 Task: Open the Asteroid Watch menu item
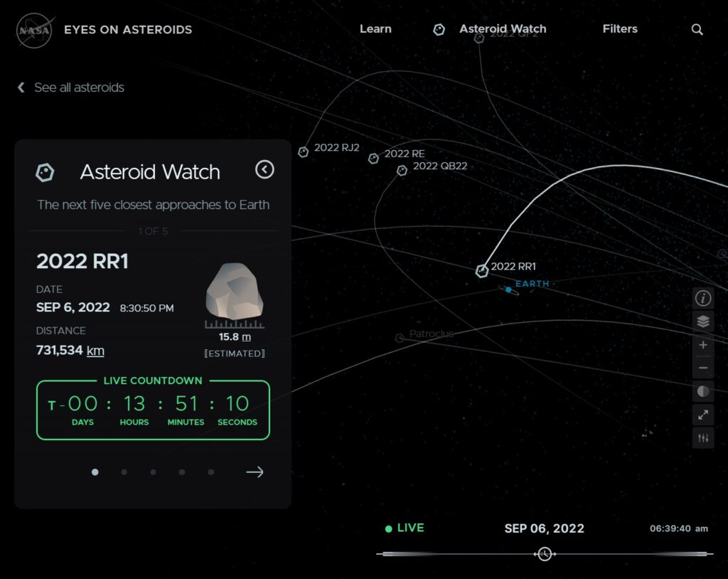503,29
